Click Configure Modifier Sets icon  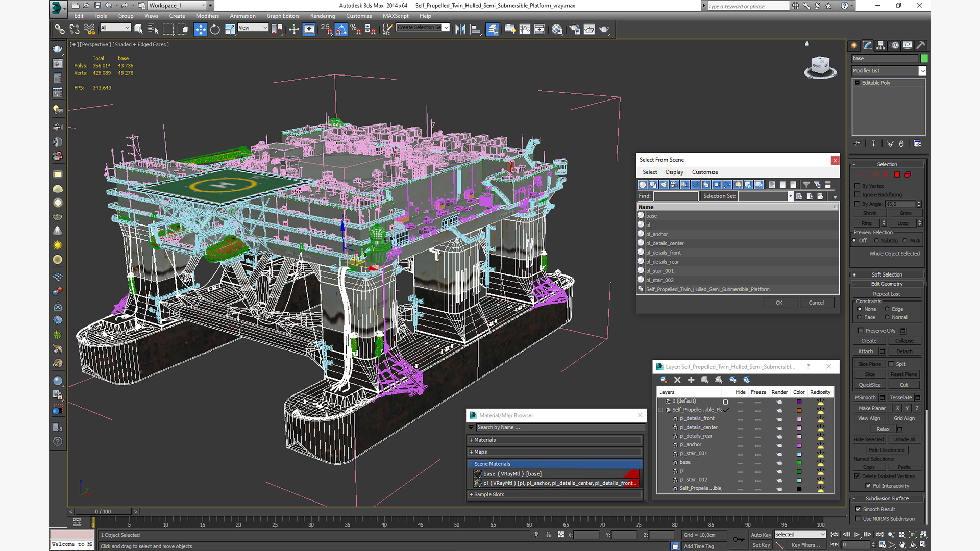click(x=917, y=144)
